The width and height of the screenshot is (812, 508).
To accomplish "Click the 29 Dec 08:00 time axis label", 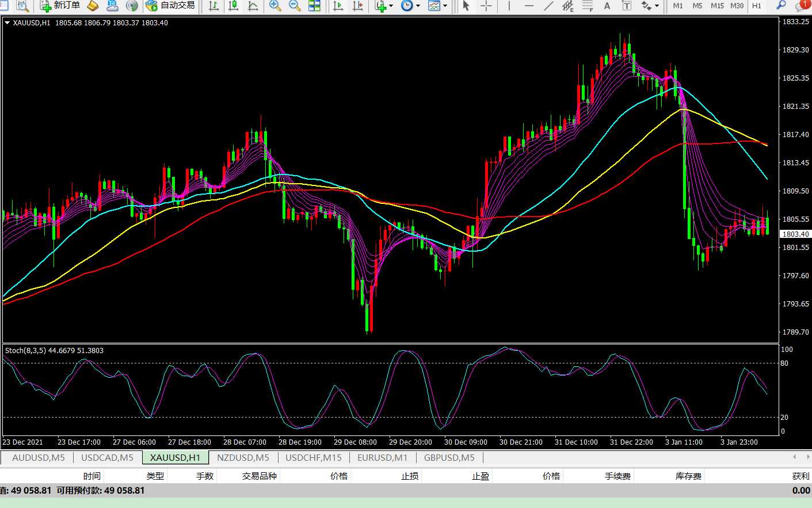I will pyautogui.click(x=355, y=442).
